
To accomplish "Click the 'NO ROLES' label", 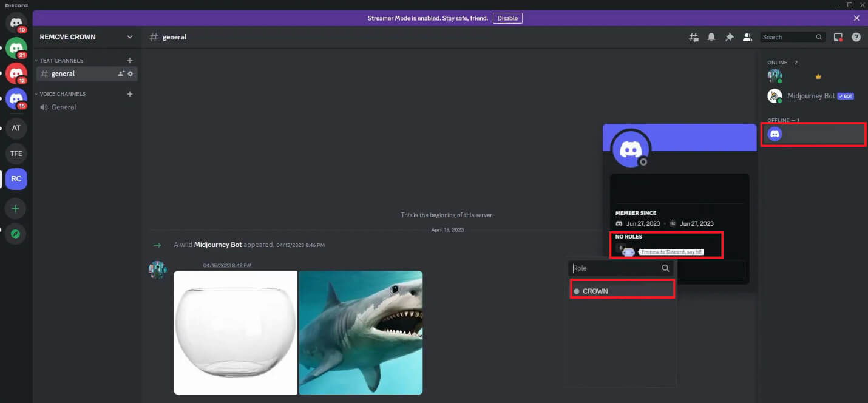I will [629, 237].
